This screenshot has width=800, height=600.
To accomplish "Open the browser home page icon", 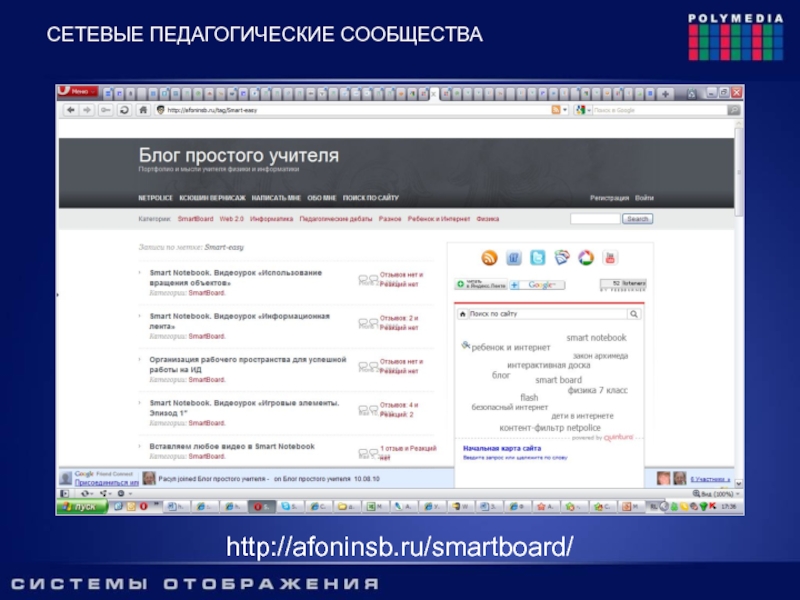I will click(143, 110).
